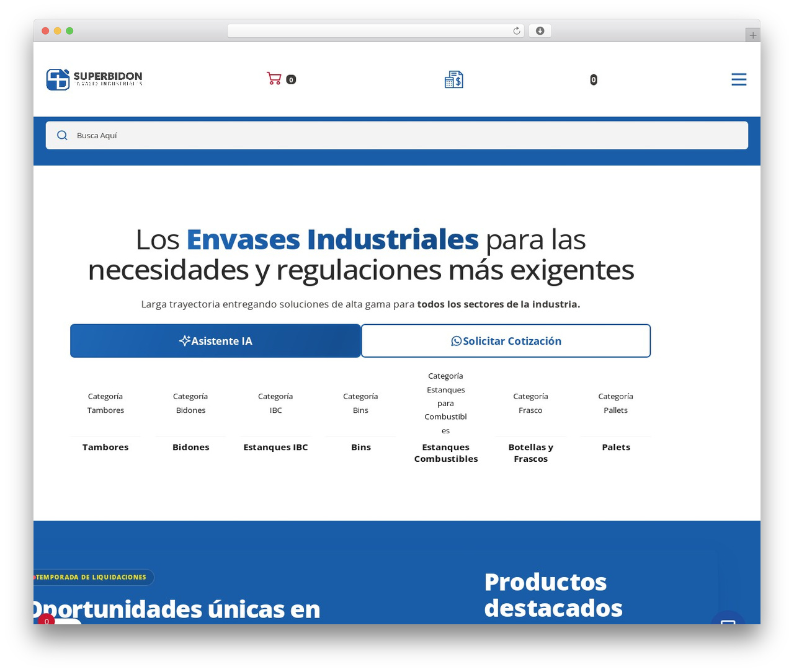Click the 'Envases Industriales' headline text
The image size is (794, 672).
click(332, 239)
